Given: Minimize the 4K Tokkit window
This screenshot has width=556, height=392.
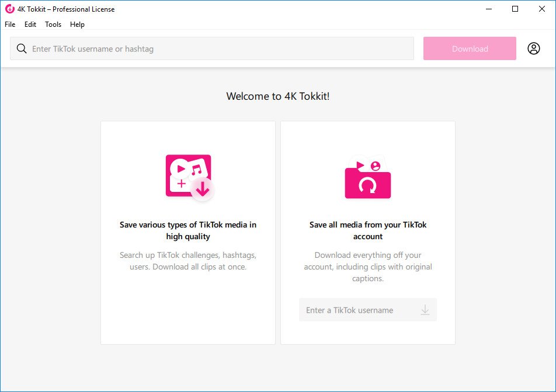Looking at the screenshot, I should pyautogui.click(x=488, y=9).
